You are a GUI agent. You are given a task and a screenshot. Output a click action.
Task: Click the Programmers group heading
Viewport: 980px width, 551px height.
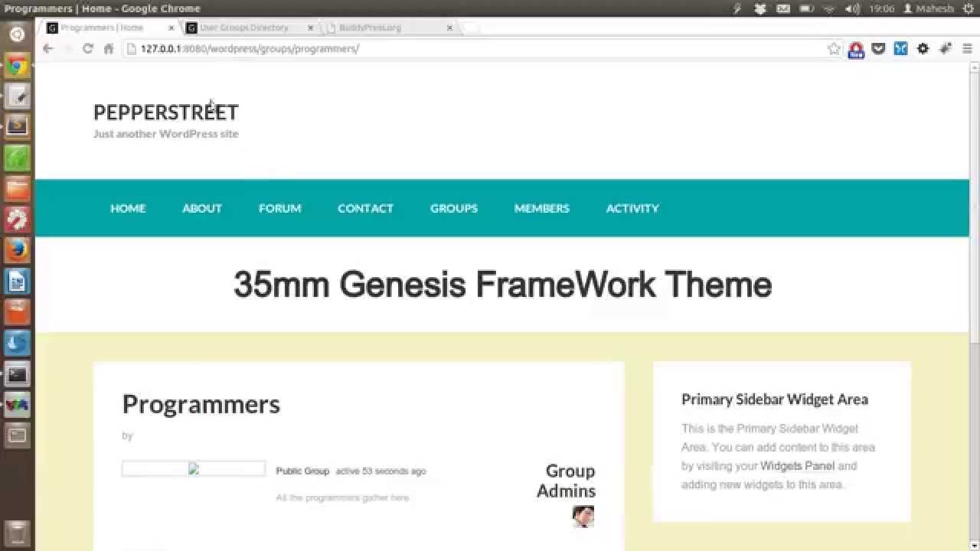click(201, 404)
